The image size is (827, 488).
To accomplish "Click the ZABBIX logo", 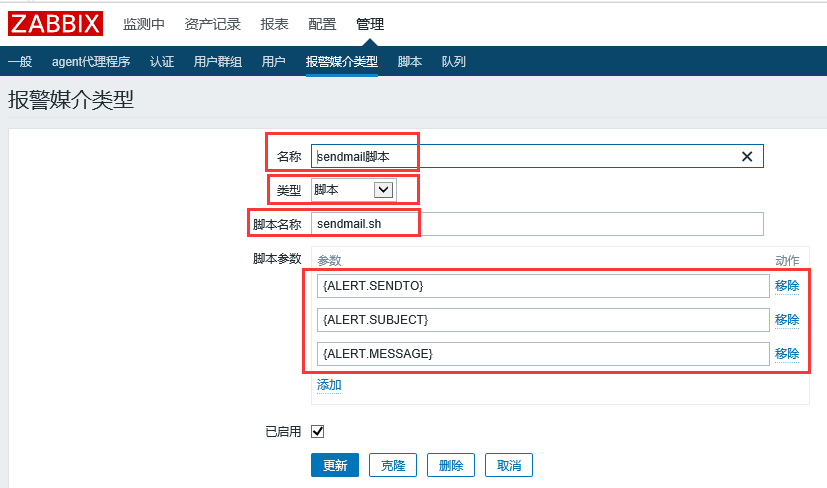I will pos(55,24).
